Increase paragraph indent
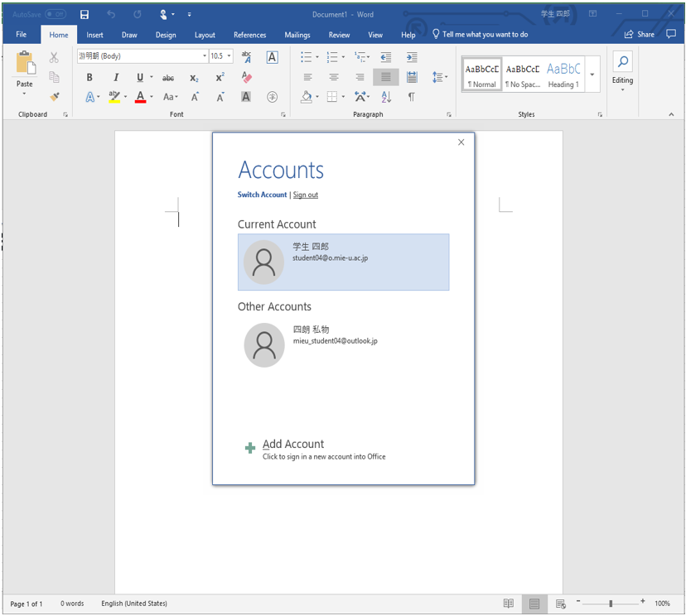 (x=412, y=57)
